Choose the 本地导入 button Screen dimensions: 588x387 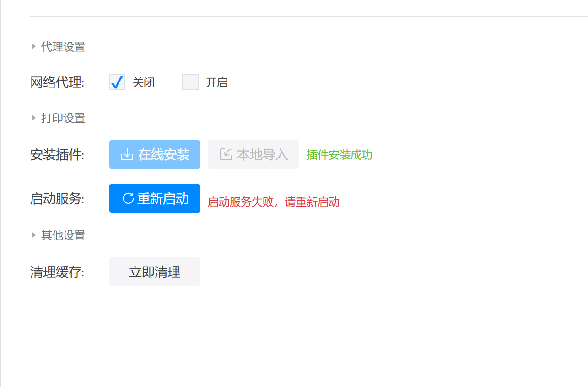coord(254,154)
